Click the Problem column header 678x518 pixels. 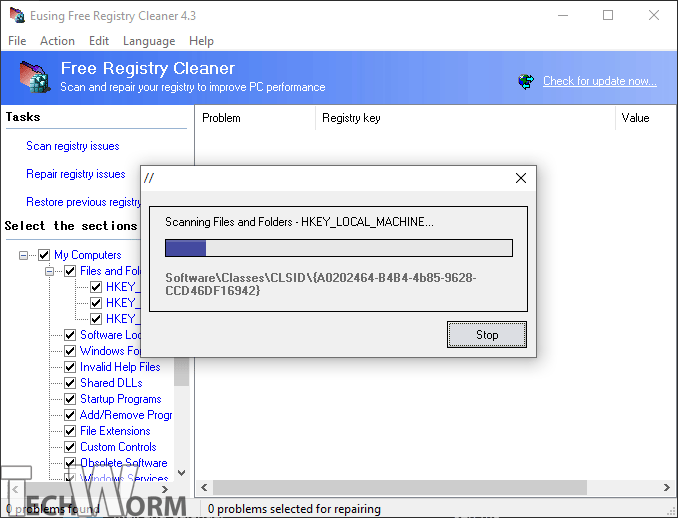[255, 118]
